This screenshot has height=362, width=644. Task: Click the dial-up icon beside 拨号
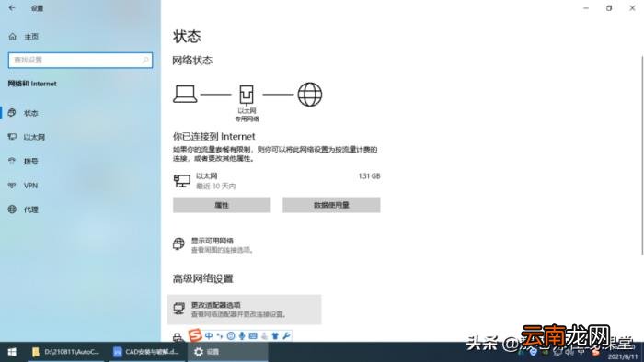(12, 161)
